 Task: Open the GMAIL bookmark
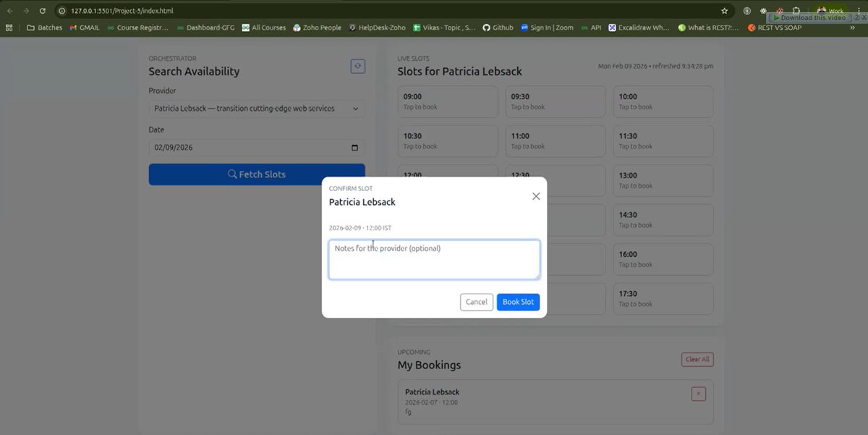[x=85, y=28]
